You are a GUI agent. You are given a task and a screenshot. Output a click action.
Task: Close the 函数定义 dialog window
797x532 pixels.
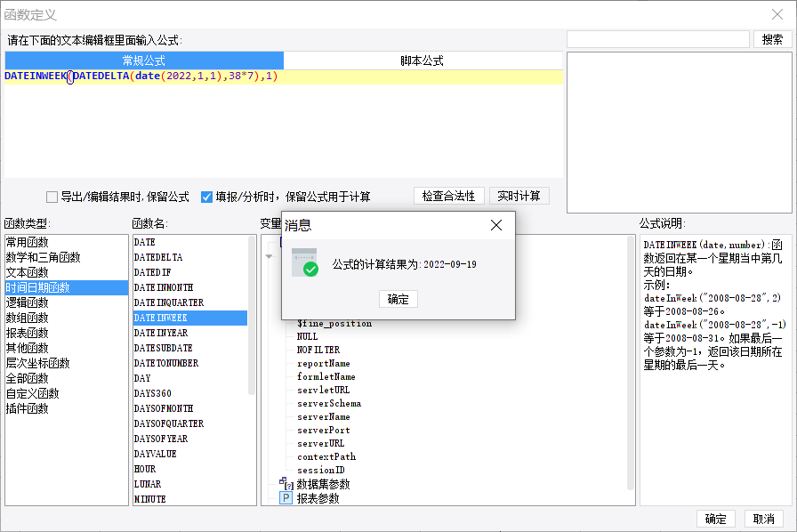(x=777, y=14)
